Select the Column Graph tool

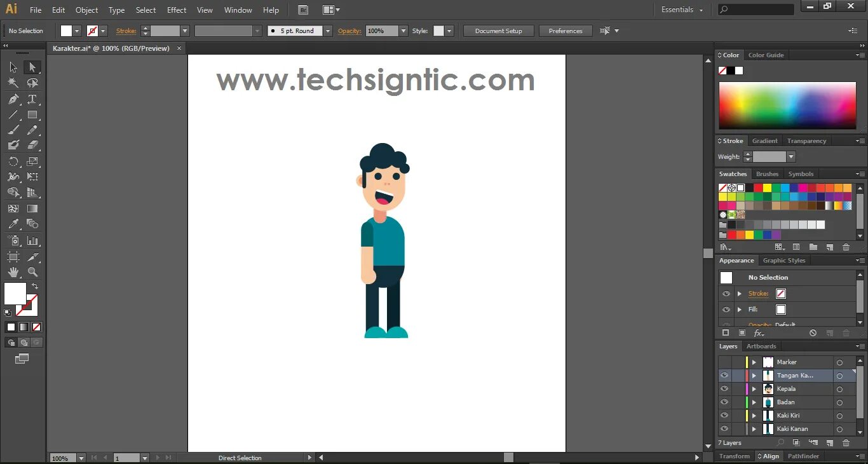point(32,241)
